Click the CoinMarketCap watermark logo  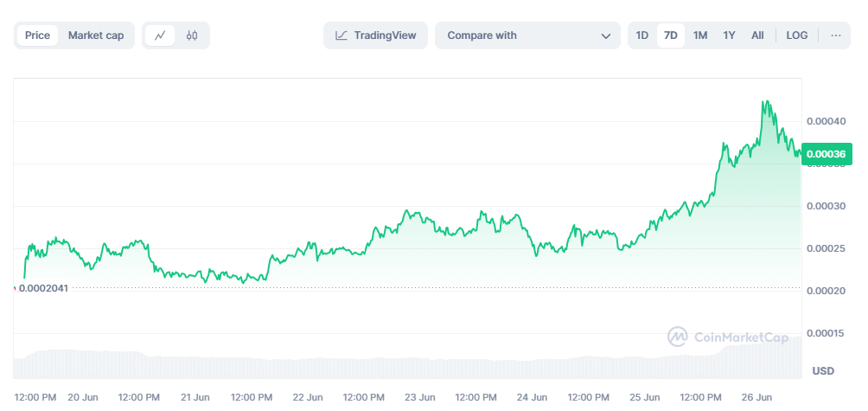(727, 337)
